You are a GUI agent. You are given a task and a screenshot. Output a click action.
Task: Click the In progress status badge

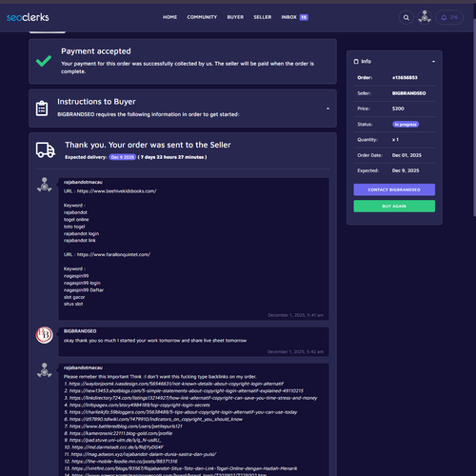click(406, 125)
